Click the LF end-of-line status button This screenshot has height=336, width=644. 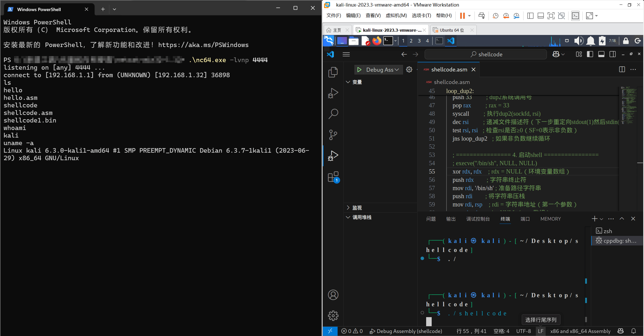click(541, 331)
